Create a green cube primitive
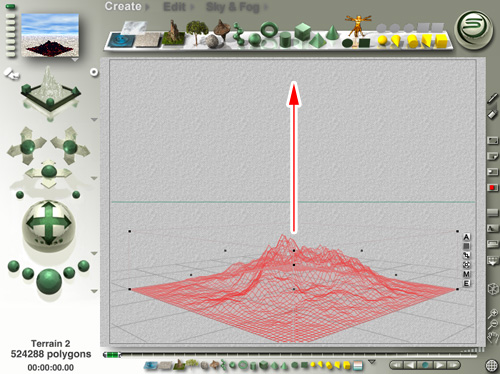The image size is (500, 374). [x=302, y=32]
